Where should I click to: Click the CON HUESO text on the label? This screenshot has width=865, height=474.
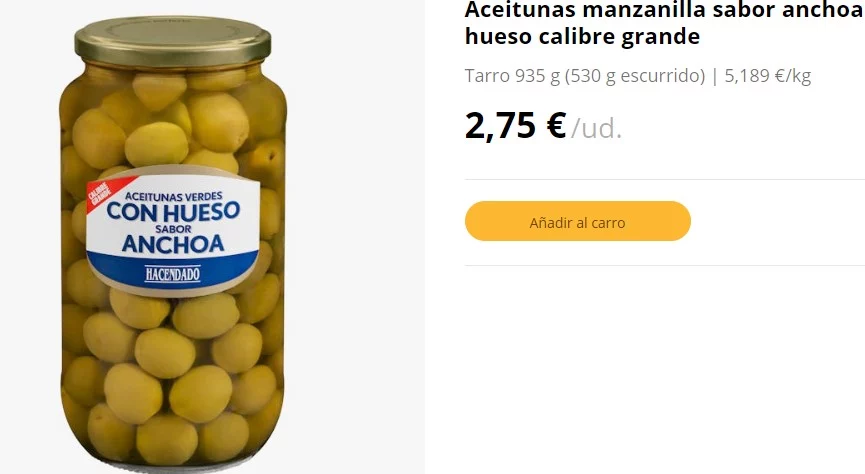(x=173, y=211)
